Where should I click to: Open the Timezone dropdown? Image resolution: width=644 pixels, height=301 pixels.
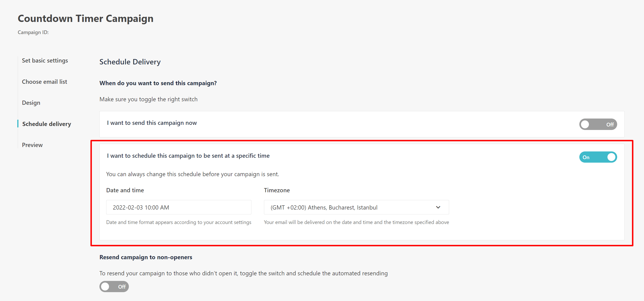pyautogui.click(x=356, y=207)
